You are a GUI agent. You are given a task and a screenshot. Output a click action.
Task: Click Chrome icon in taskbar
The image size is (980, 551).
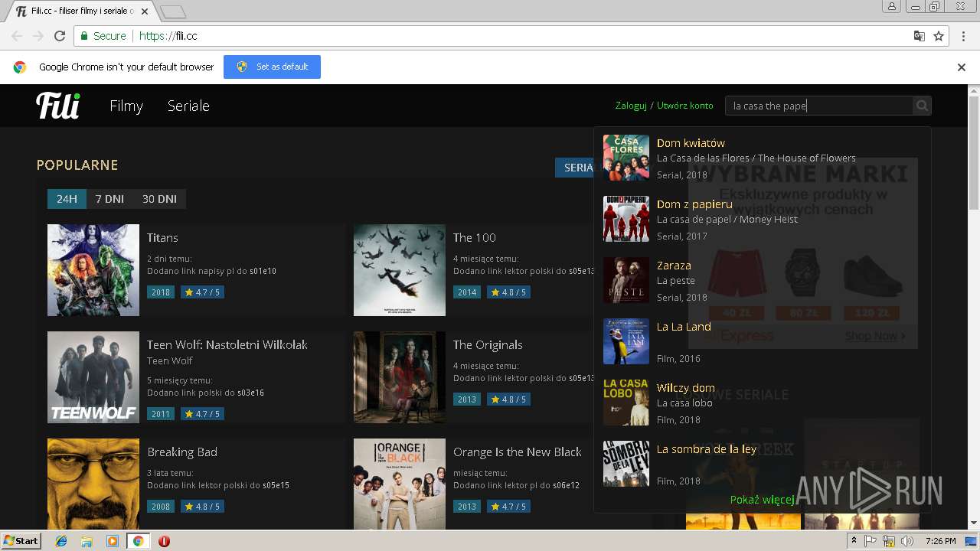138,541
